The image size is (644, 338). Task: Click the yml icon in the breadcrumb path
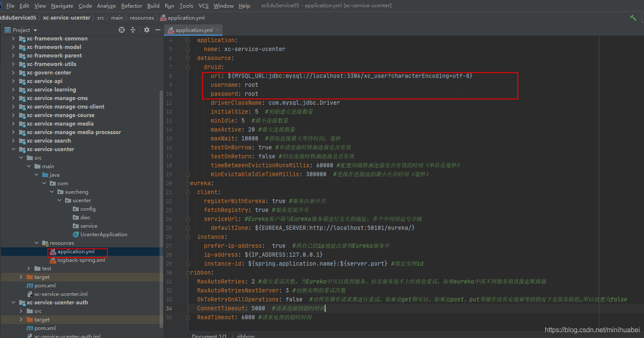pyautogui.click(x=163, y=18)
